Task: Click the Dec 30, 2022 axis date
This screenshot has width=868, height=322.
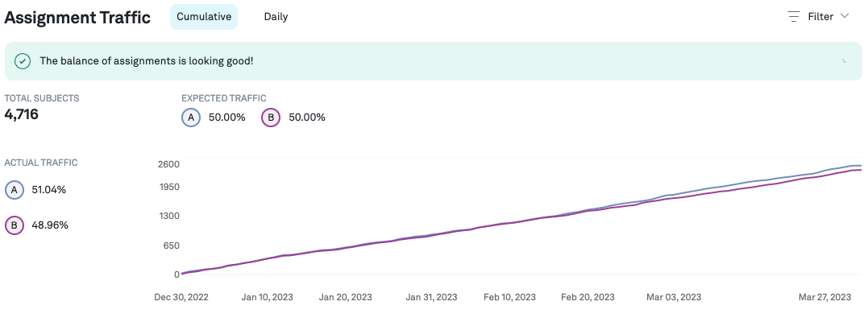Action: (x=181, y=297)
